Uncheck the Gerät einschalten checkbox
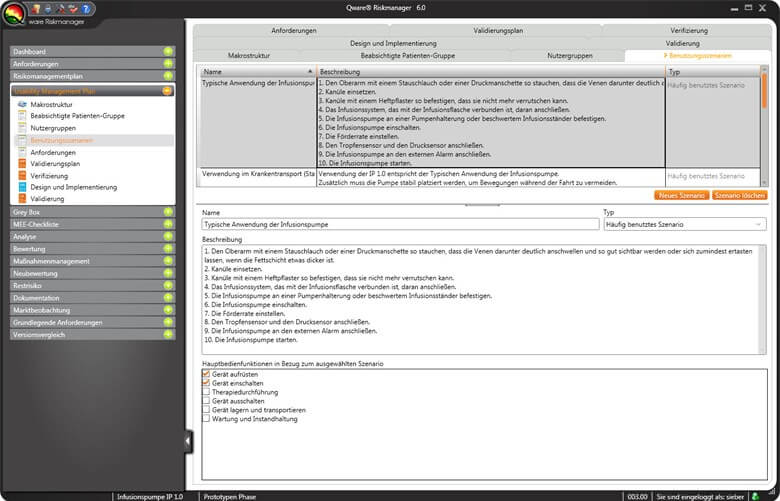 [x=206, y=383]
